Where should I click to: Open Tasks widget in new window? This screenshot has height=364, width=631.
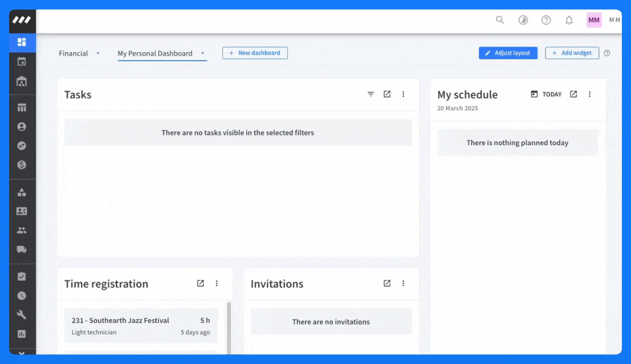click(387, 94)
